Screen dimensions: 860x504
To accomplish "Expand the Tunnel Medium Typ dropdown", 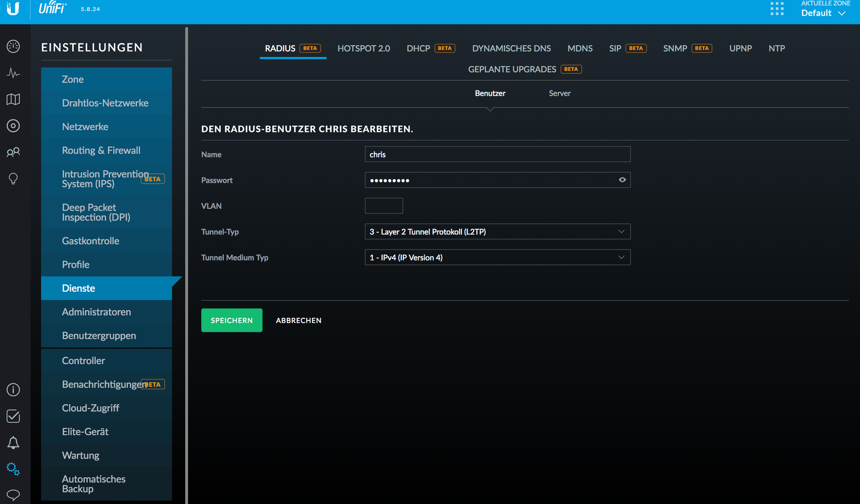I will [x=497, y=258].
